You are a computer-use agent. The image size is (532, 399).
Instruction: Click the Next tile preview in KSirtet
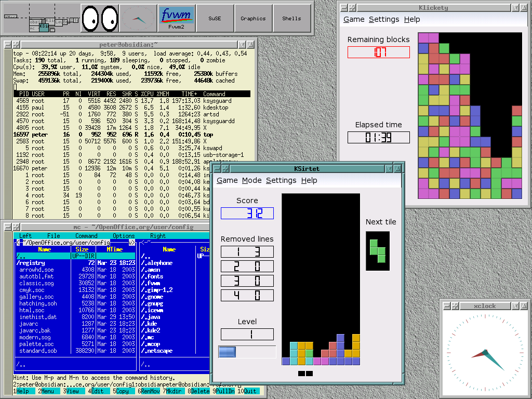coord(378,251)
